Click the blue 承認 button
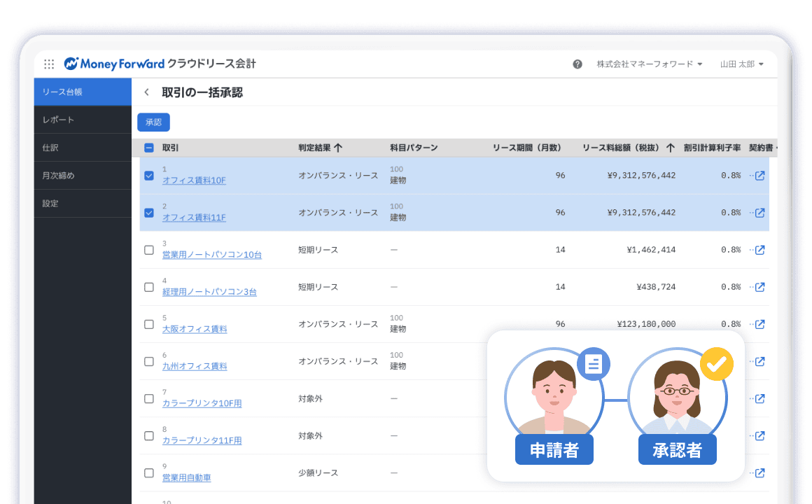This screenshot has width=812, height=504. [153, 122]
